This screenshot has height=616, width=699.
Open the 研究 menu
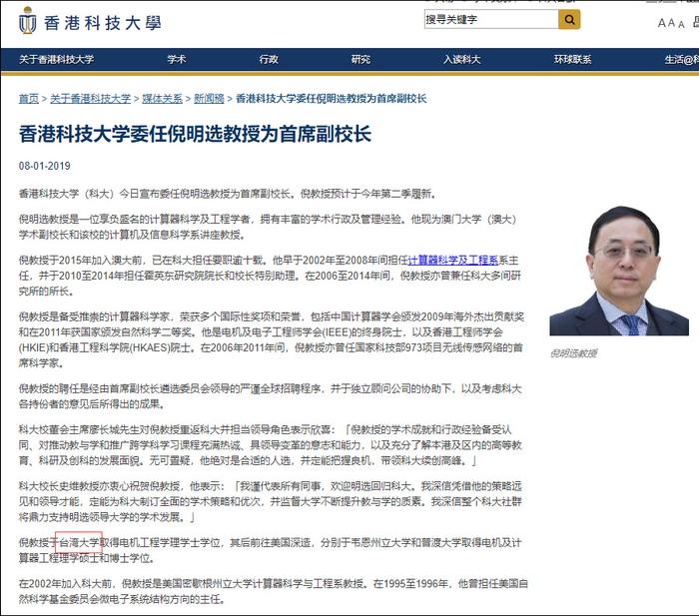(x=360, y=59)
